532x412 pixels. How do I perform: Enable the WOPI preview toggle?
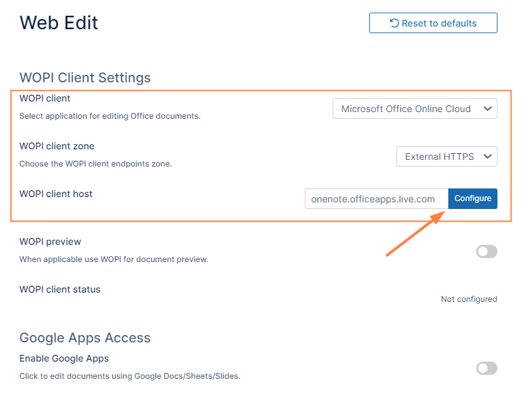[486, 251]
